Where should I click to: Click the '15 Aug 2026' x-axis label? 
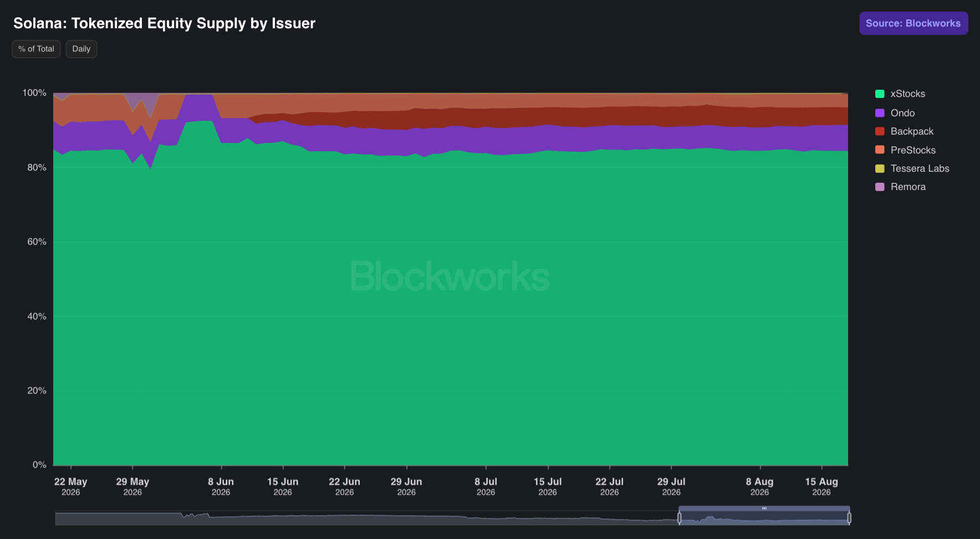(821, 486)
